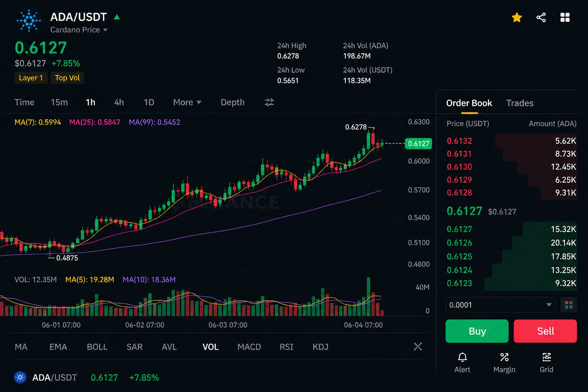Open the 0.0001 price precision dropdown

[500, 305]
